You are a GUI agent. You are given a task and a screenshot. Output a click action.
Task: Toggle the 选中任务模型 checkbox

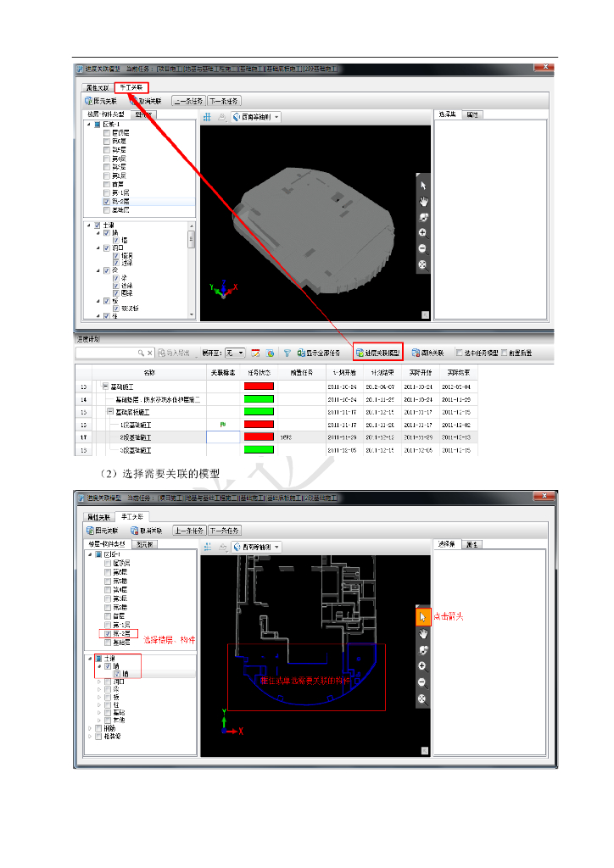[460, 353]
